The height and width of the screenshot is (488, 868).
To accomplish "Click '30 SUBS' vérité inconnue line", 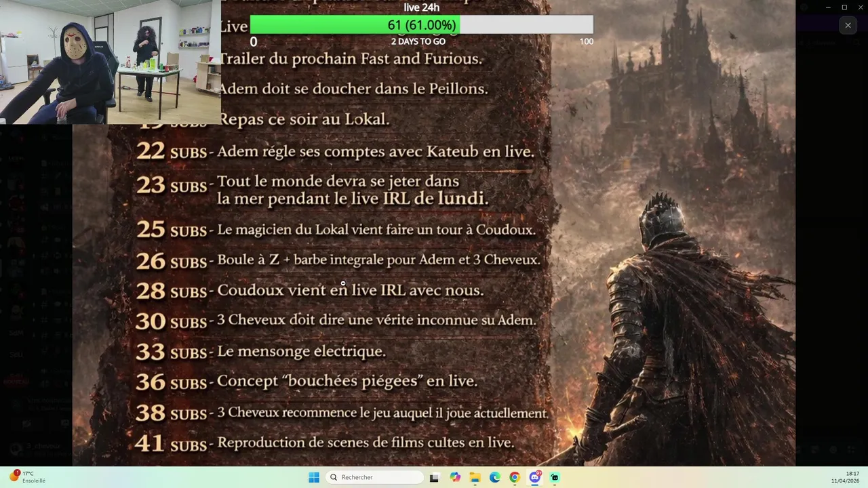I will [336, 320].
